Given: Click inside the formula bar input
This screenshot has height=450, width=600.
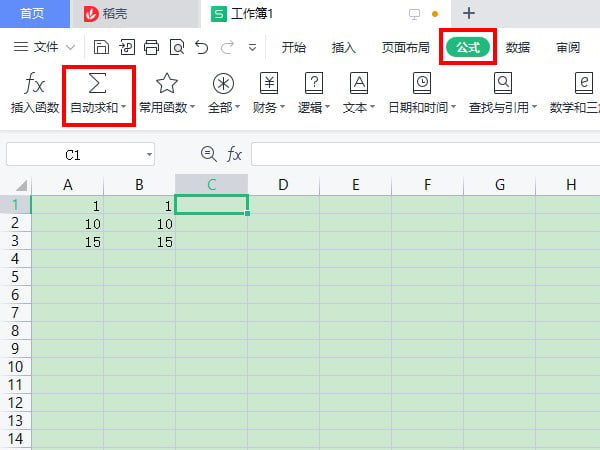Looking at the screenshot, I should tap(420, 154).
